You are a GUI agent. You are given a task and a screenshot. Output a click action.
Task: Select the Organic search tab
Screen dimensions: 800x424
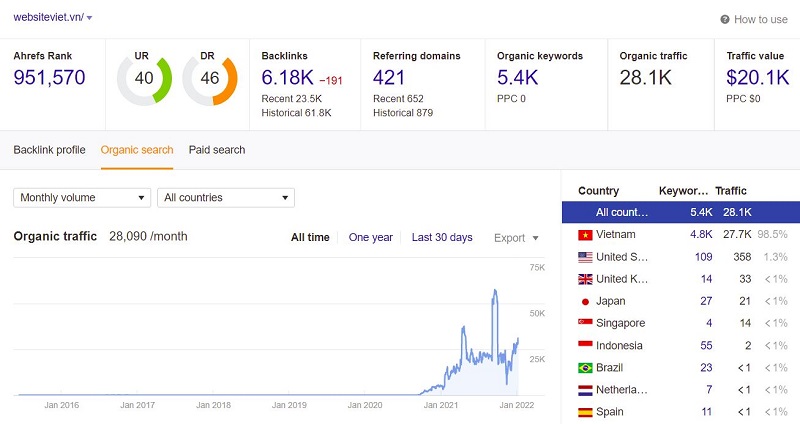137,150
